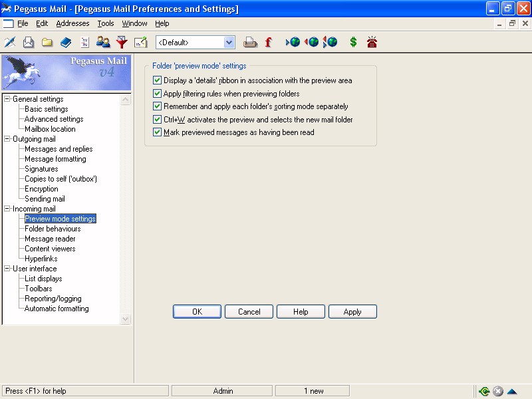Open mail folders with the yellow folder icon
The width and height of the screenshot is (532, 399).
point(47,42)
